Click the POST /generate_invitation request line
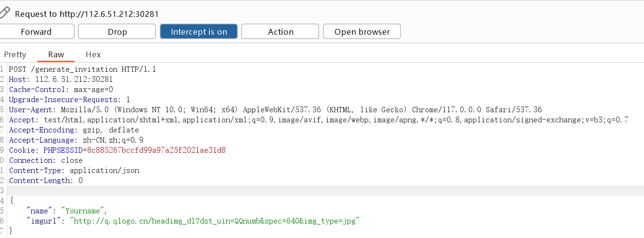Screen dimensions: 644x238 [82, 69]
